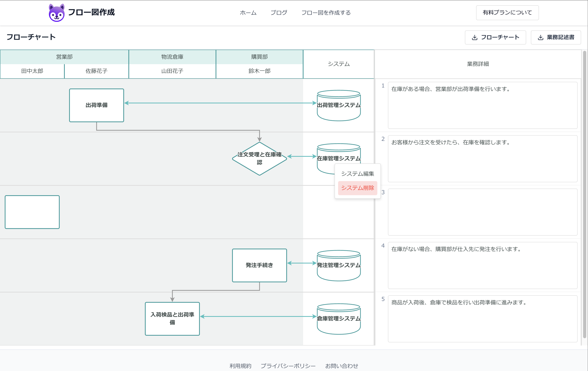Image resolution: width=588 pixels, height=371 pixels.
Task: Select the 発注管理システム database cylinder
Action: click(x=339, y=266)
